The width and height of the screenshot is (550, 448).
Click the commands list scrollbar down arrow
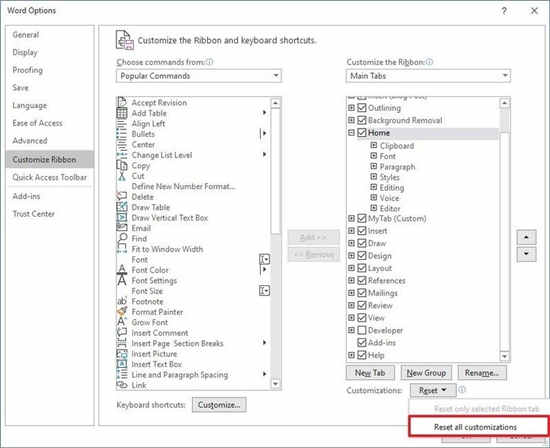[275, 384]
